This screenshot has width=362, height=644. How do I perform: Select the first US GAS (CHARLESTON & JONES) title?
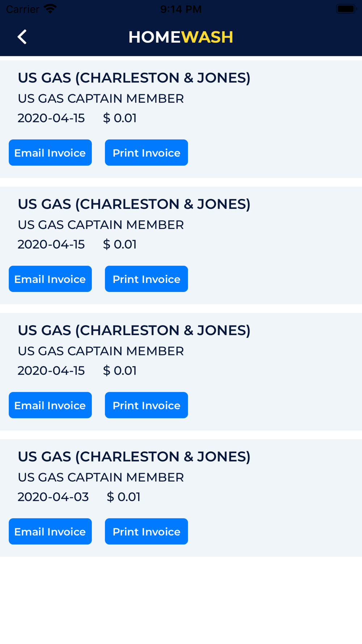pyautogui.click(x=134, y=78)
